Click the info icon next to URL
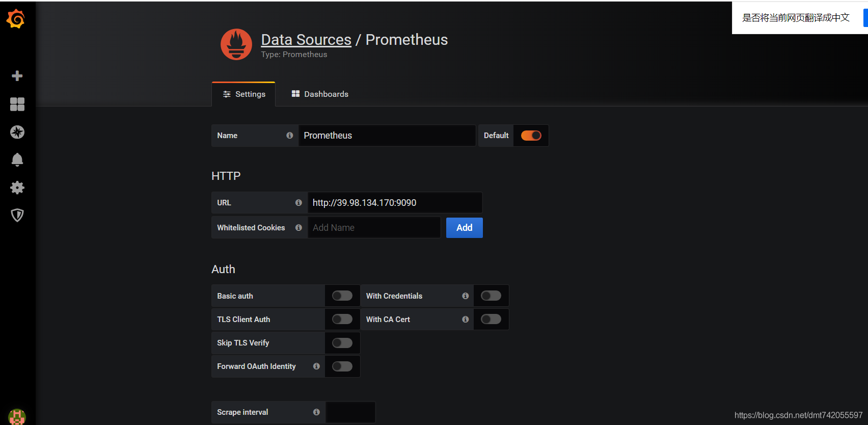This screenshot has height=425, width=868. pyautogui.click(x=299, y=203)
